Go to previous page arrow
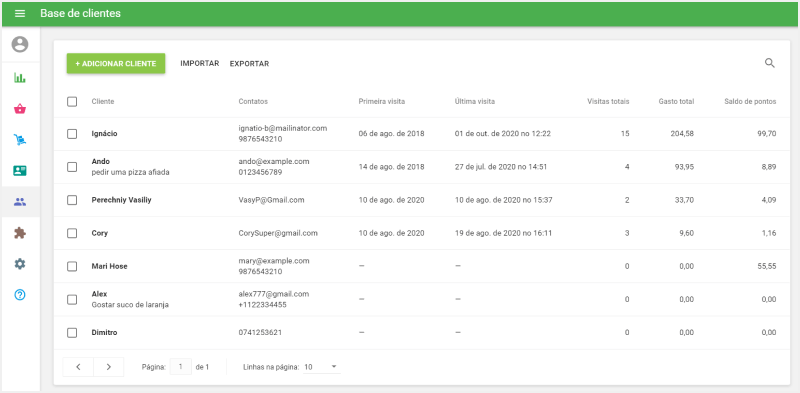Image resolution: width=800 pixels, height=393 pixels. [x=78, y=367]
